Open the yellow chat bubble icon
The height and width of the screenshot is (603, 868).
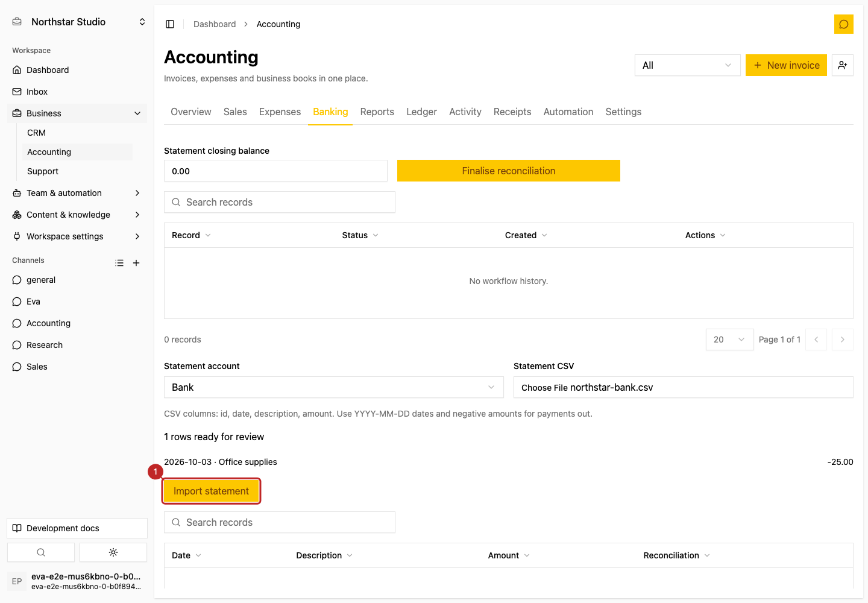843,24
